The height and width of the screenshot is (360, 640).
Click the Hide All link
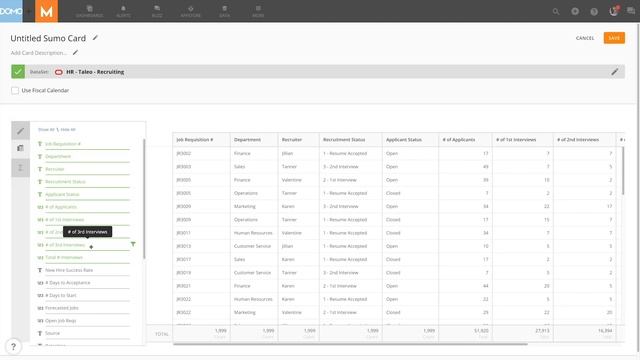pos(68,129)
